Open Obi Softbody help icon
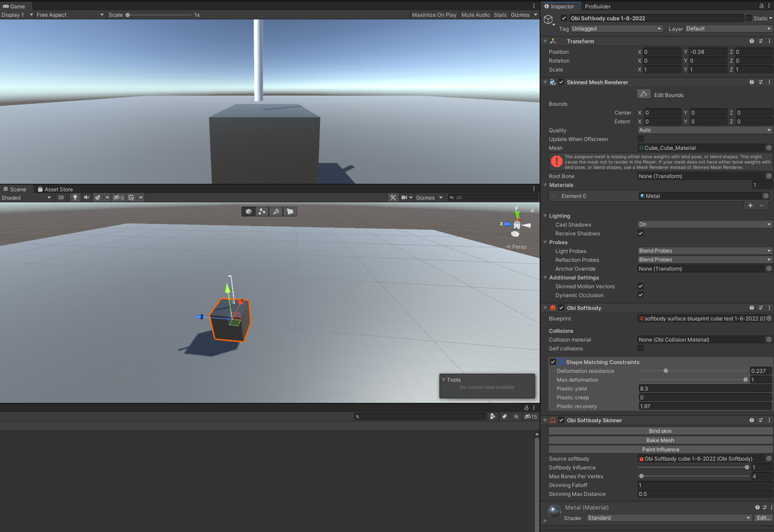Image resolution: width=774 pixels, height=532 pixels. [x=752, y=308]
